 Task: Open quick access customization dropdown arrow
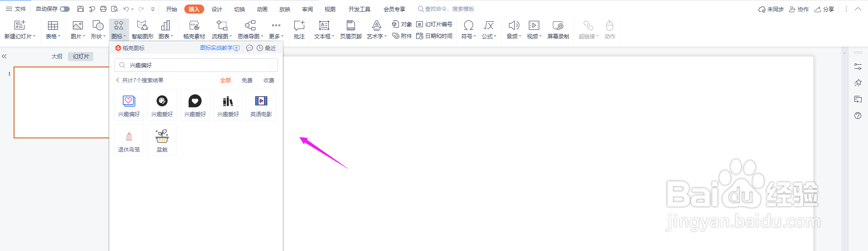pyautogui.click(x=153, y=9)
